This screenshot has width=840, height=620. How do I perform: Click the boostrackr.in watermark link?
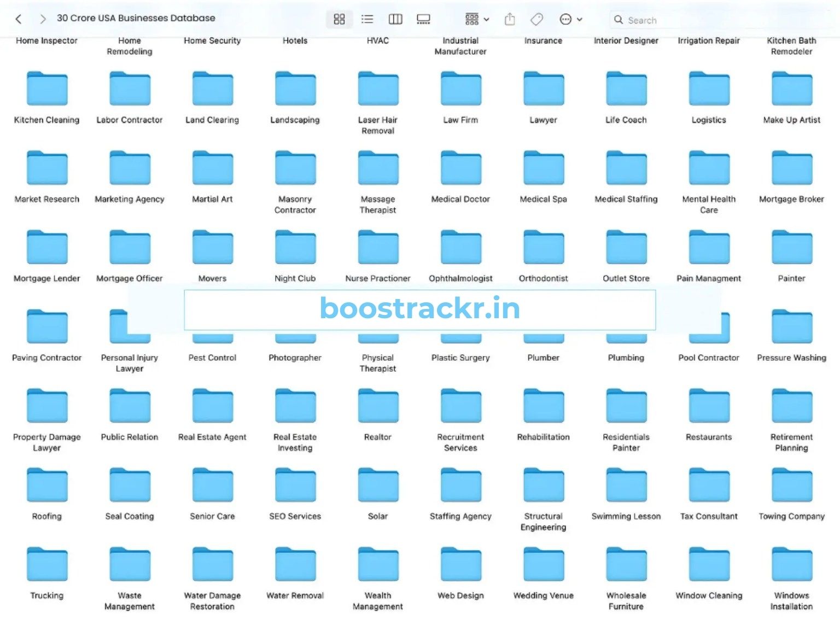(x=419, y=308)
